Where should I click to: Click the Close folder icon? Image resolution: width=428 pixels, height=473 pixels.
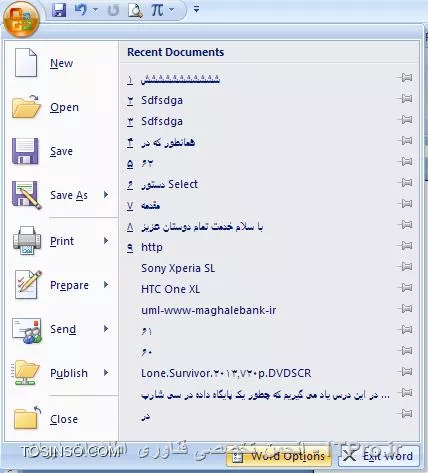tap(27, 418)
